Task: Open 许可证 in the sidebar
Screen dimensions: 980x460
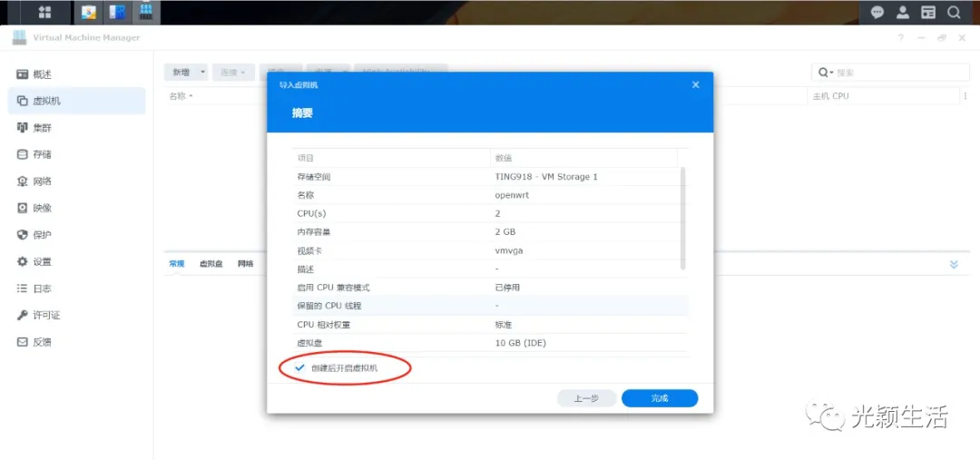Action: click(x=45, y=315)
